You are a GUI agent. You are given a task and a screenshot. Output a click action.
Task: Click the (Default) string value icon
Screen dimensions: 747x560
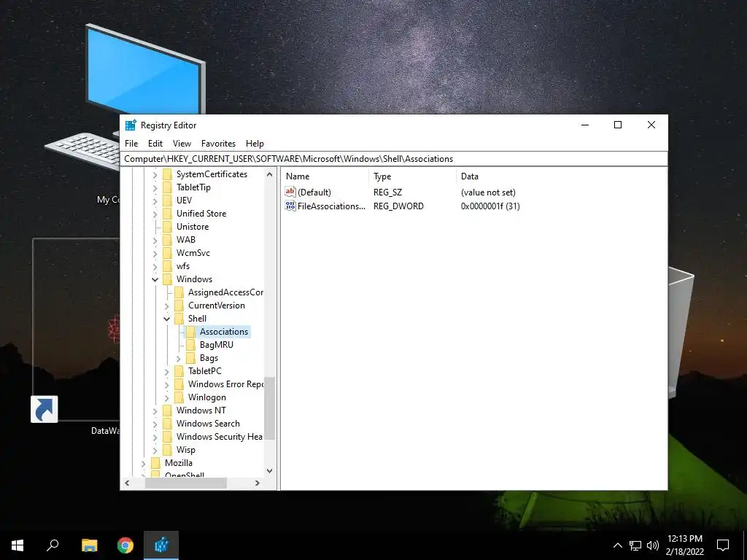tap(290, 192)
